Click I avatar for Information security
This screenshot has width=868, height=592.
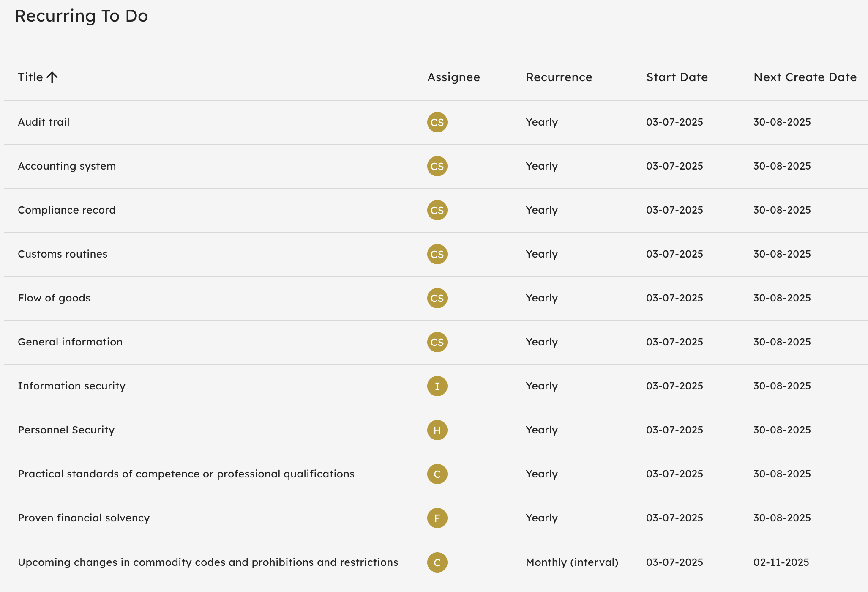coord(437,386)
